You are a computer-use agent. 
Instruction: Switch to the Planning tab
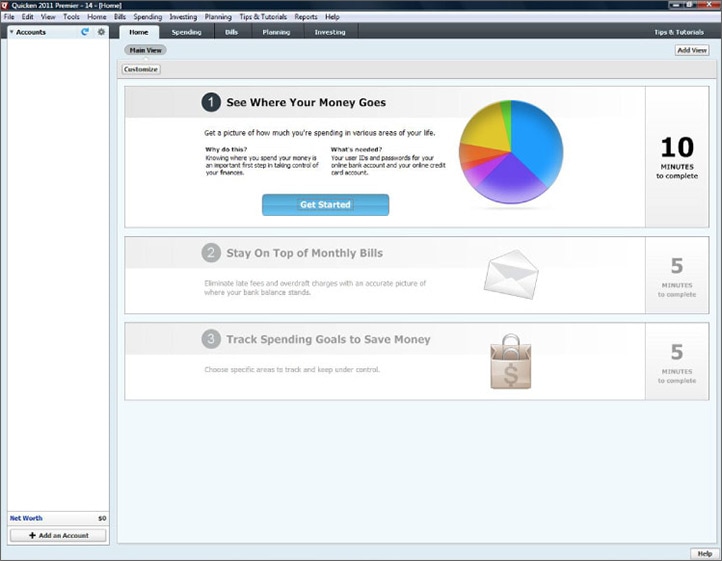(276, 32)
